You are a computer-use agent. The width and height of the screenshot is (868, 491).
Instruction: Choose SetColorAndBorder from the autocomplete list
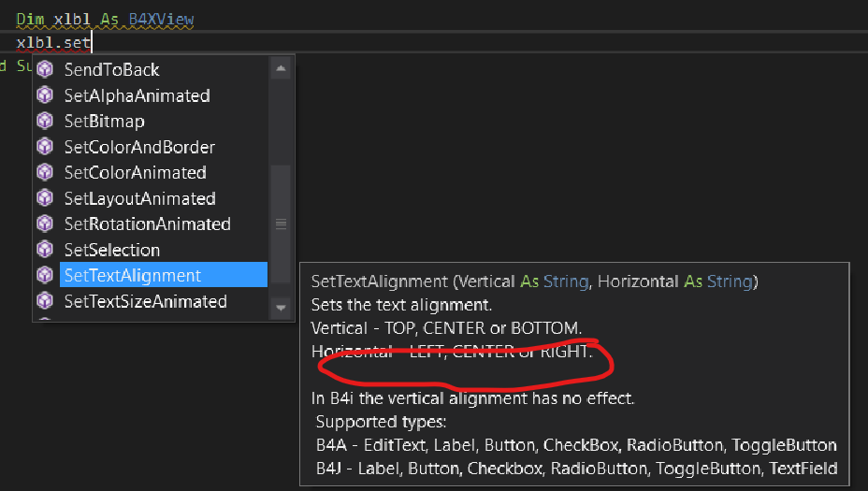click(x=139, y=147)
